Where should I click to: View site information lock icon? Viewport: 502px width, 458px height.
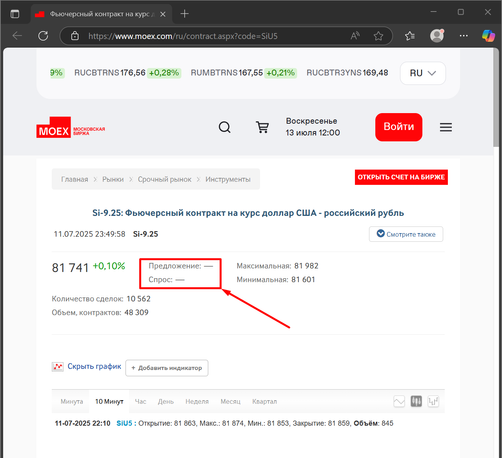[x=75, y=36]
